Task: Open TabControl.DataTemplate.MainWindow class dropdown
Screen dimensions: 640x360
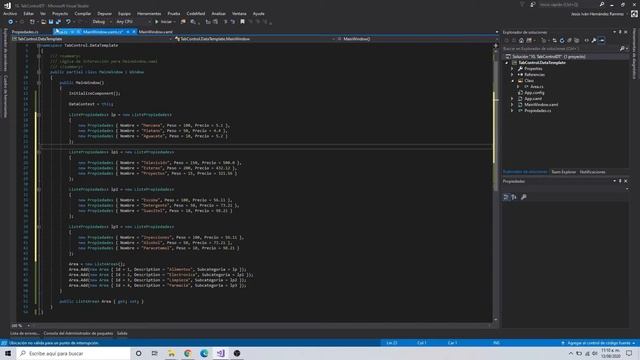Action: click(x=255, y=39)
